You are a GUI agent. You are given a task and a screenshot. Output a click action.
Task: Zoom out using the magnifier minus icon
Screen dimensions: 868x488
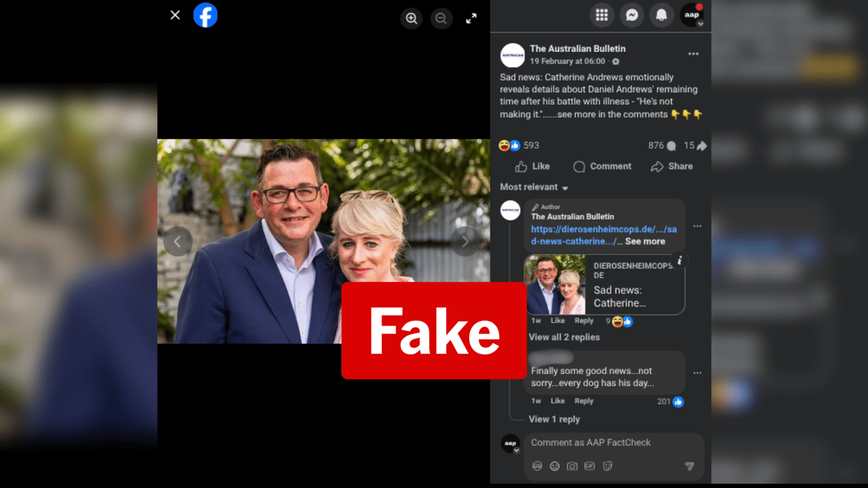click(441, 18)
